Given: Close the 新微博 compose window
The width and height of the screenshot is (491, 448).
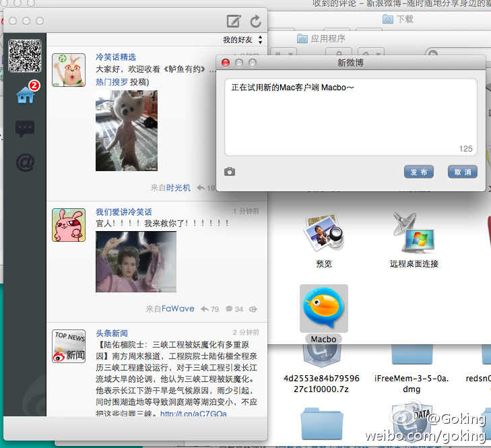Looking at the screenshot, I should (226, 63).
